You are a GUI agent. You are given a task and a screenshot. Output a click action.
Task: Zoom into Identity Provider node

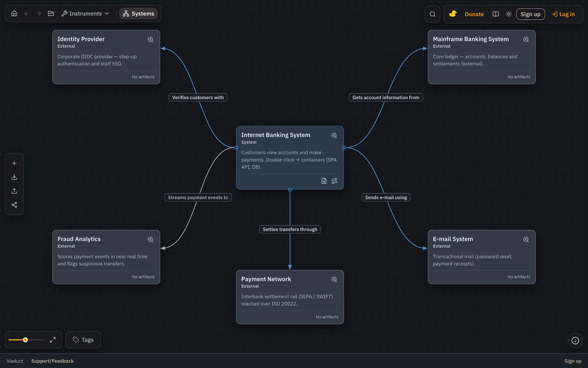coord(151,39)
